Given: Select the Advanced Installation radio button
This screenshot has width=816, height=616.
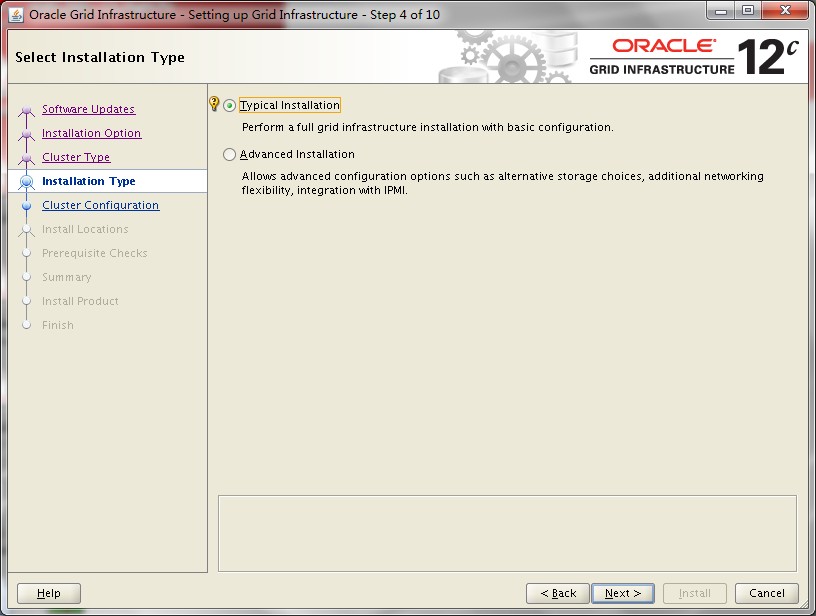Looking at the screenshot, I should coord(230,155).
